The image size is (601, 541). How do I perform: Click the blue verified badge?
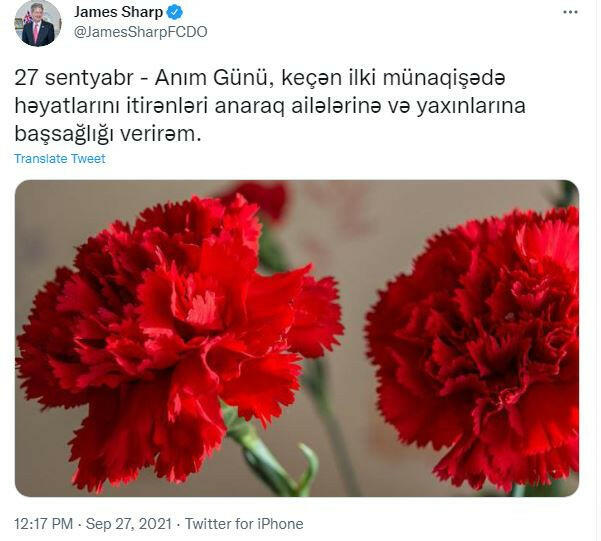point(175,12)
